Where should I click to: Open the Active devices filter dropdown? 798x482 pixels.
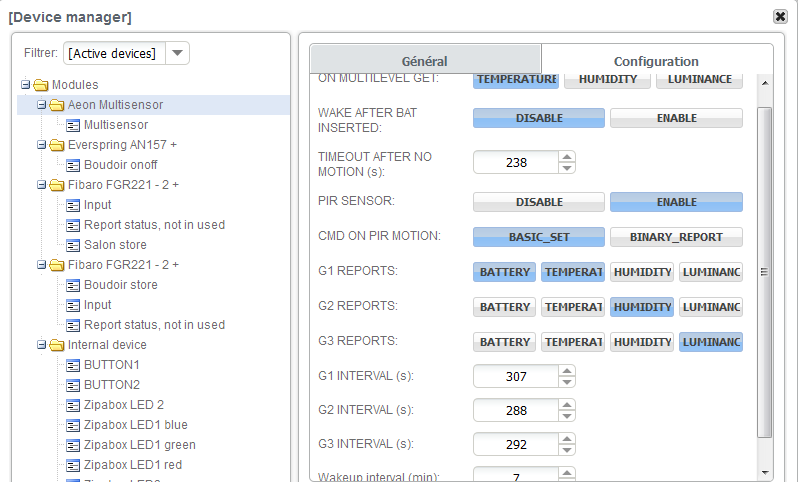pyautogui.click(x=176, y=53)
